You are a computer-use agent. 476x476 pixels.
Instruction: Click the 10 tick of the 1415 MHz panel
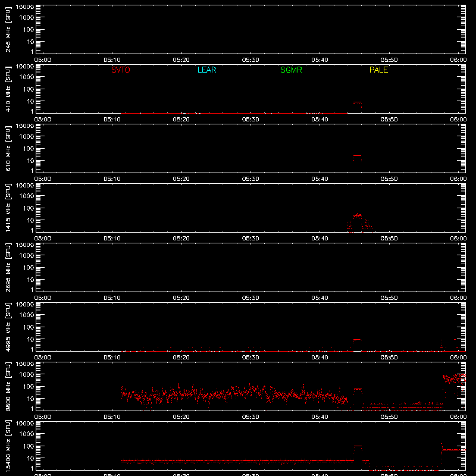click(x=31, y=220)
